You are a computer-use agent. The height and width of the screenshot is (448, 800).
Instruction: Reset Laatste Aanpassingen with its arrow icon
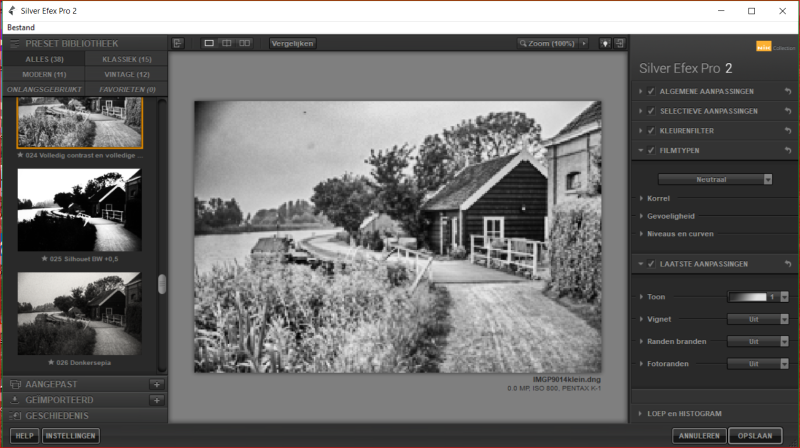[788, 264]
